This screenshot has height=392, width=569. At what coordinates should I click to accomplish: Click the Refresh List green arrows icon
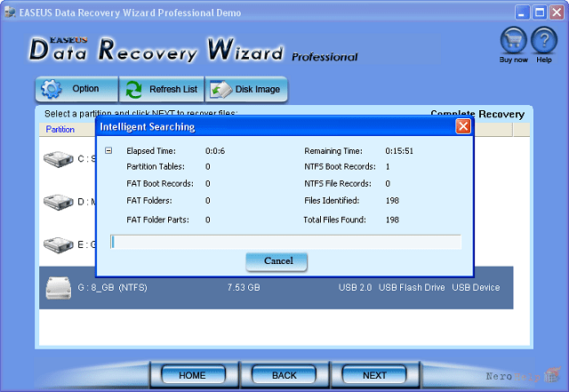(x=134, y=90)
